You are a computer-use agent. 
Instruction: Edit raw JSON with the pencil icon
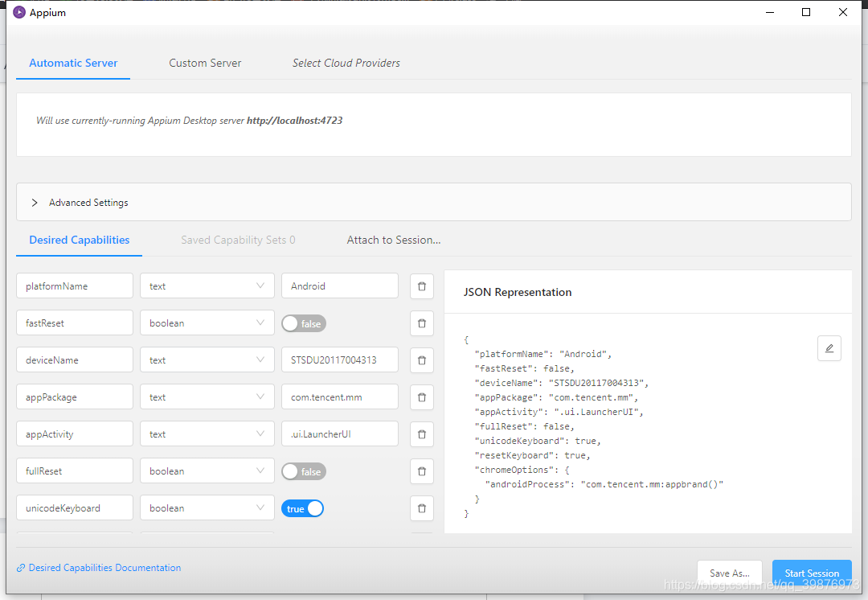tap(829, 348)
